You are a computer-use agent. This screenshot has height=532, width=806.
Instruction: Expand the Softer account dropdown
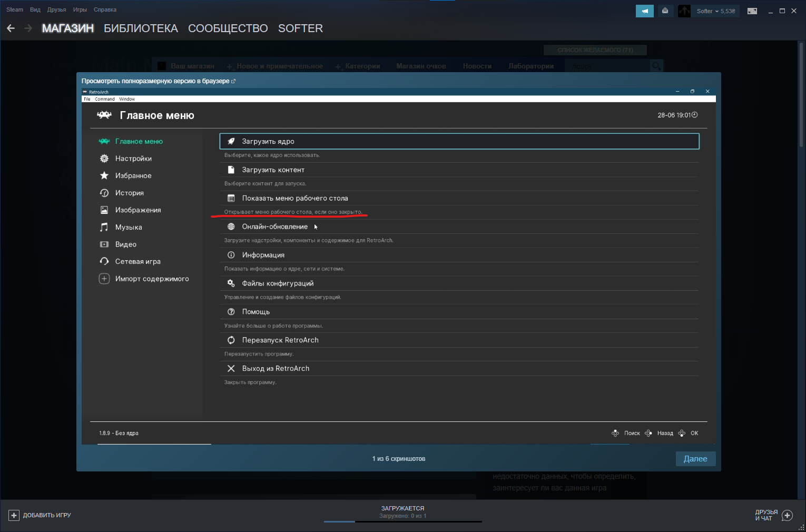click(716, 11)
